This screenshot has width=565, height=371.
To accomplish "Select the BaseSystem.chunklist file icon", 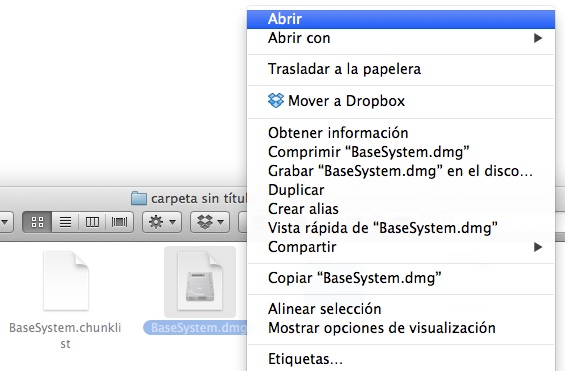I will tap(66, 281).
